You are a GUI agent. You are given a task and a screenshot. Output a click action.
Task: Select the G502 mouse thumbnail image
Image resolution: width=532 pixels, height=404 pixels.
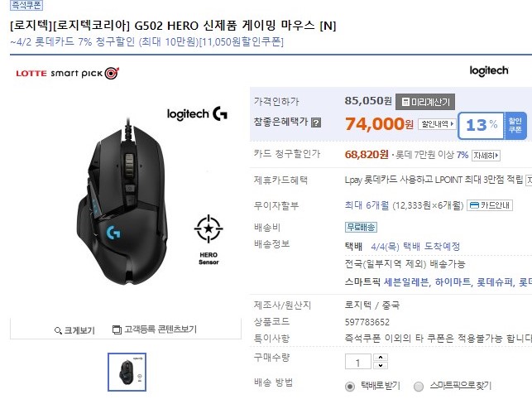(x=127, y=372)
